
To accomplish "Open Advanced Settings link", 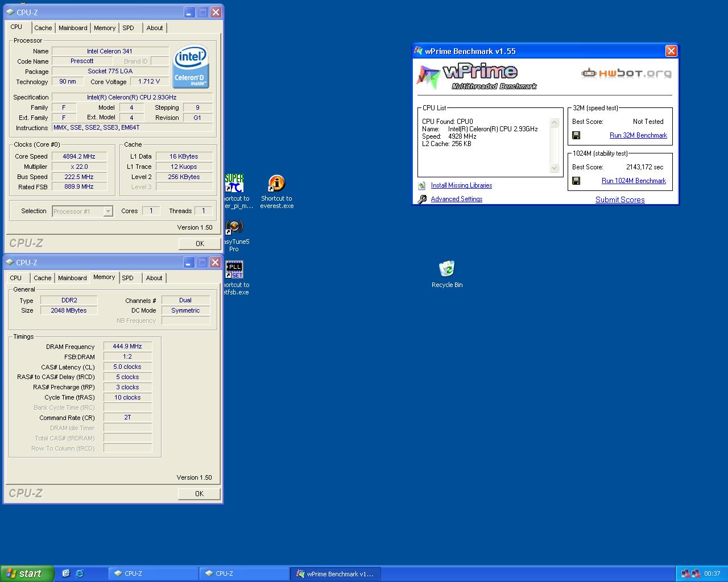I will [x=457, y=199].
